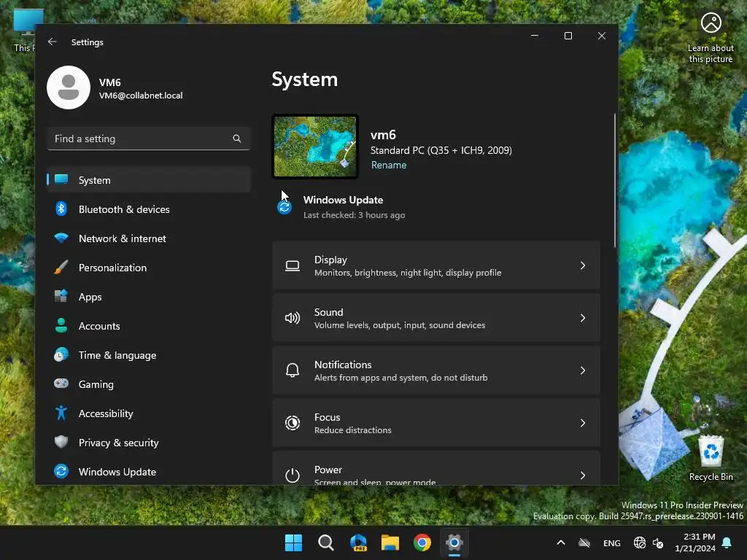This screenshot has width=747, height=560.
Task: Open taskbar Search
Action: click(x=326, y=542)
